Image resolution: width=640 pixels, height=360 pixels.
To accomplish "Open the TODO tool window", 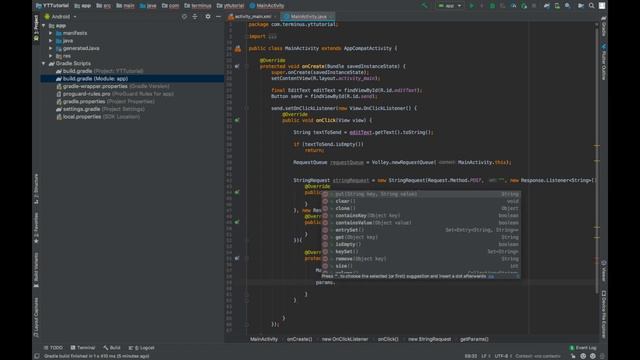I will (x=53, y=348).
